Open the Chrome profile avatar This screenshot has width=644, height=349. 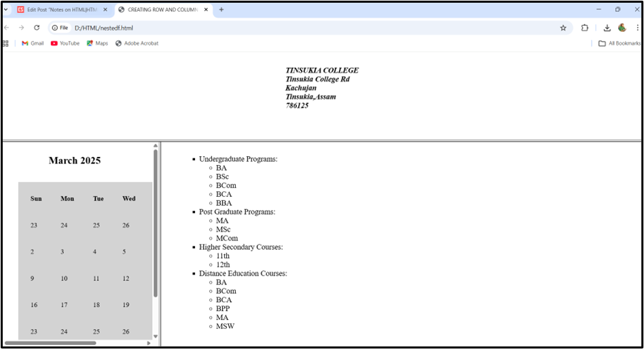pyautogui.click(x=622, y=28)
